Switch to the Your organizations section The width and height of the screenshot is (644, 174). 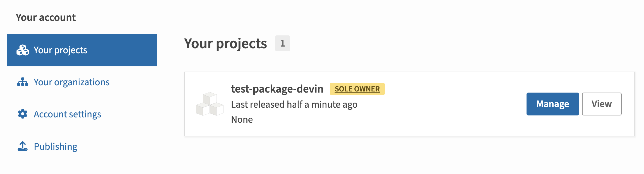click(x=71, y=82)
